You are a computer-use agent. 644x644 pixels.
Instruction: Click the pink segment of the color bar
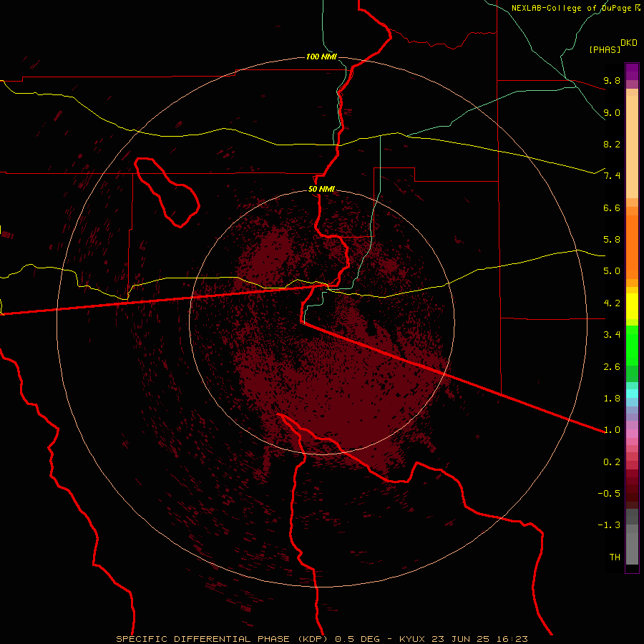pyautogui.click(x=632, y=434)
